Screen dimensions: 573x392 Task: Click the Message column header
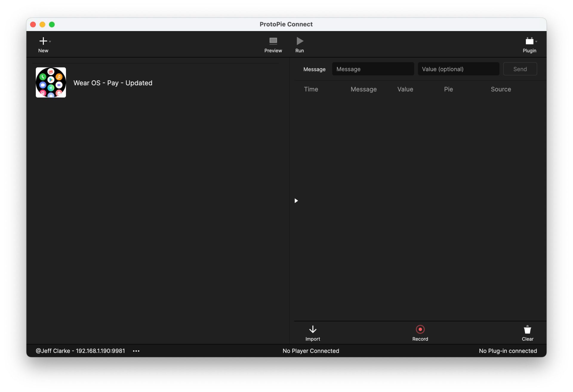coord(363,89)
